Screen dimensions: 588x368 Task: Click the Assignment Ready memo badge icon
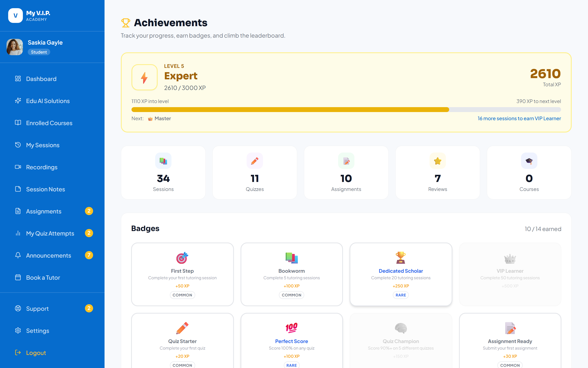click(x=510, y=328)
